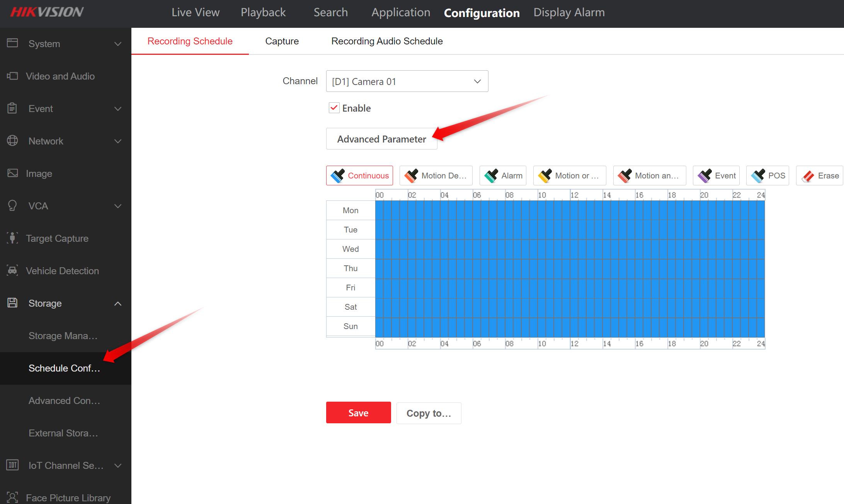The image size is (844, 504).
Task: Click the Thu row label
Action: [351, 268]
